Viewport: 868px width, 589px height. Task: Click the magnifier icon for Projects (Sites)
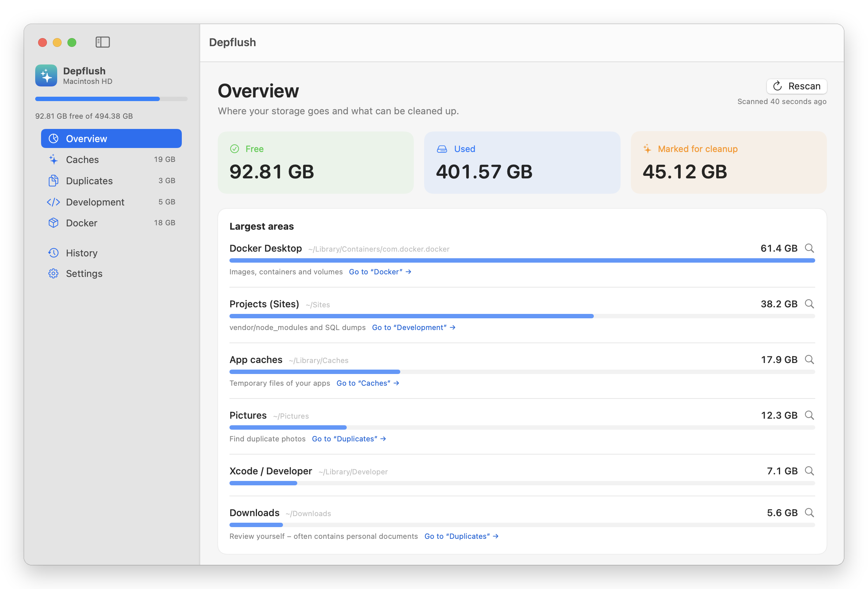coord(809,304)
